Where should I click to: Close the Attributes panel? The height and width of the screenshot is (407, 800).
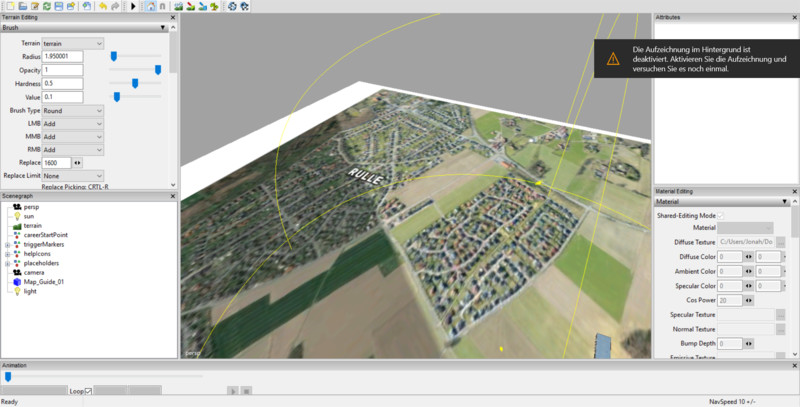[794, 17]
